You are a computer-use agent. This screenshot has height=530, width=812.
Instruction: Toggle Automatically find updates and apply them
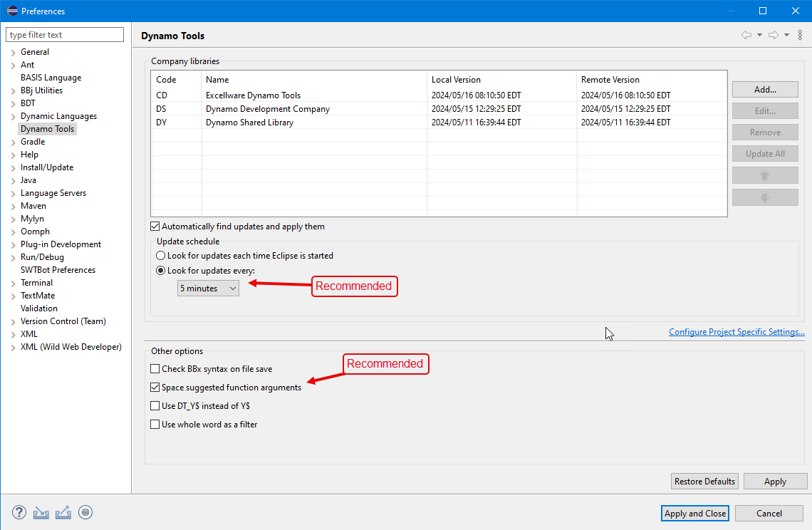pyautogui.click(x=155, y=227)
